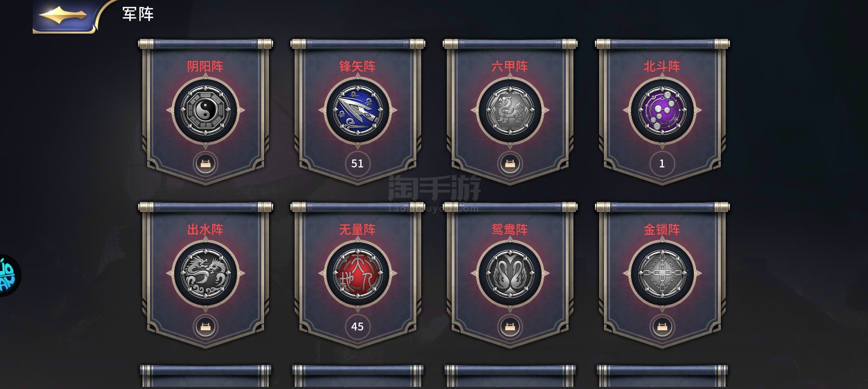The height and width of the screenshot is (389, 868).
Task: Click the lock badge under 鸳鸯阵
Action: pos(510,327)
